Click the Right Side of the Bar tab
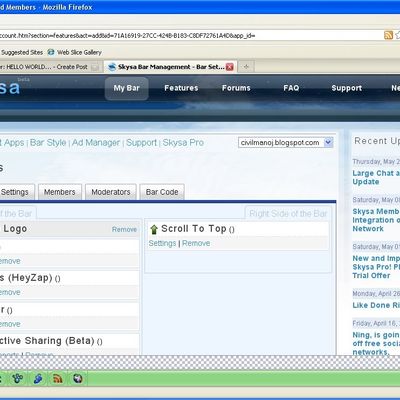This screenshot has width=400, height=400. [x=288, y=214]
